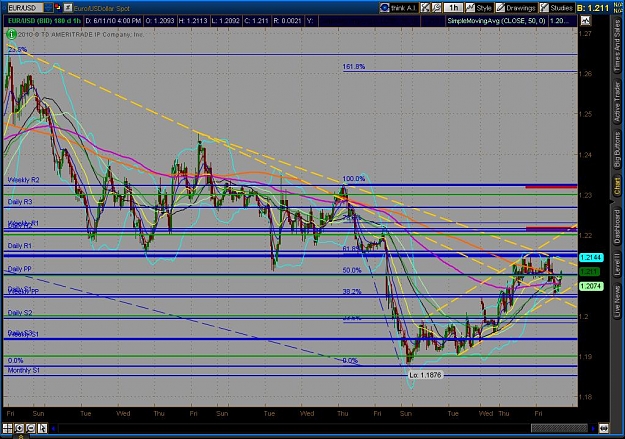The image size is (625, 439).
Task: Click the scroll right arrow of time axis
Action: tap(594, 429)
